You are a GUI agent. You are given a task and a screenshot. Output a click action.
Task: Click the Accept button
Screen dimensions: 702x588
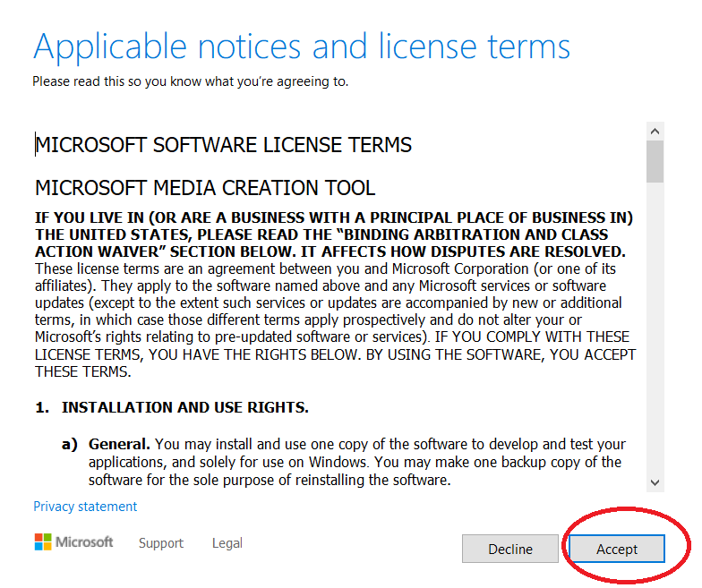coord(617,549)
